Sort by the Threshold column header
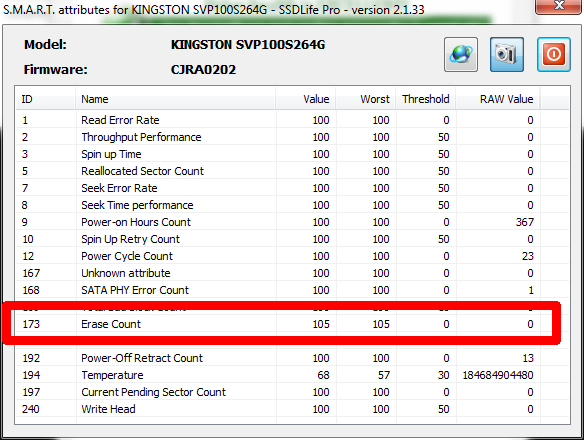Viewport: 584px width, 440px height. [426, 99]
